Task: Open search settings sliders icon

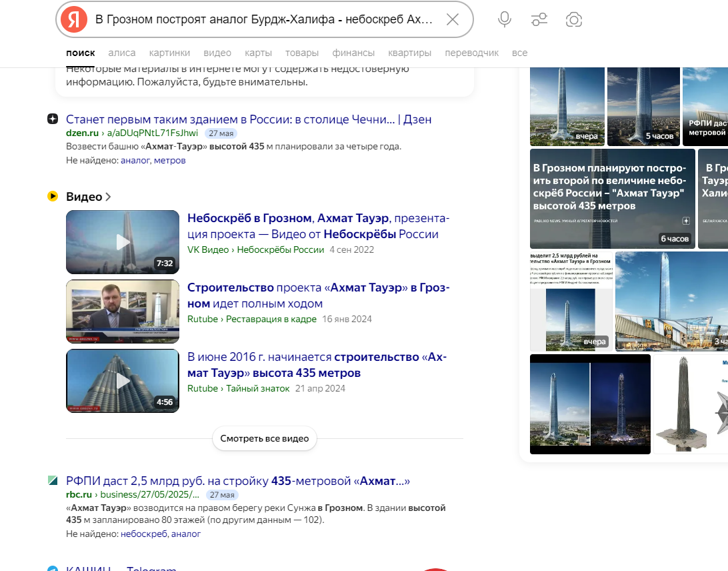Action: [x=539, y=19]
